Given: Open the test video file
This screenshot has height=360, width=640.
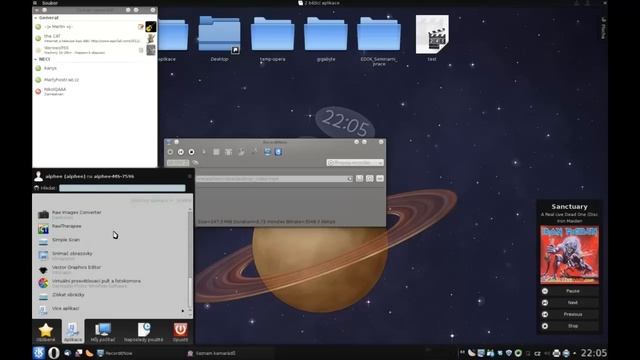Looking at the screenshot, I should (x=432, y=39).
